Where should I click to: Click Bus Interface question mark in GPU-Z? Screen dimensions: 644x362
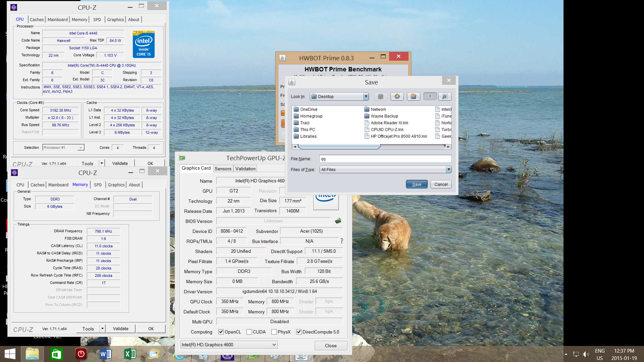point(342,241)
